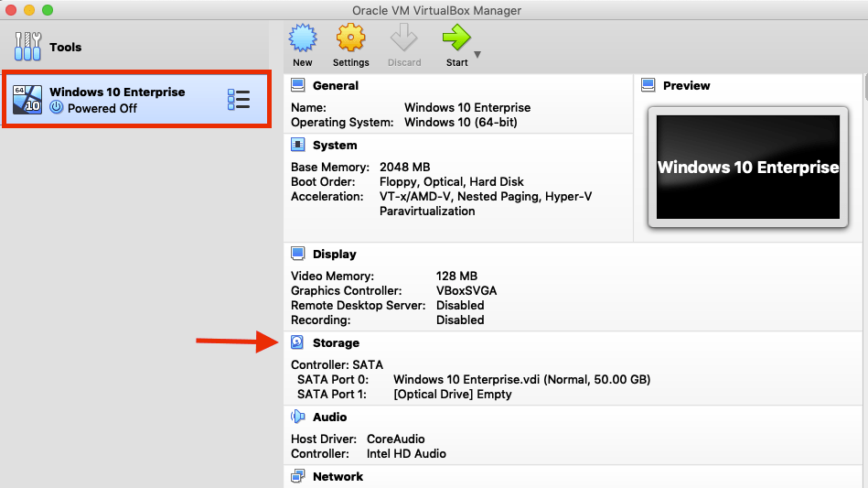Open the General section header
This screenshot has width=868, height=488.
pos(335,85)
